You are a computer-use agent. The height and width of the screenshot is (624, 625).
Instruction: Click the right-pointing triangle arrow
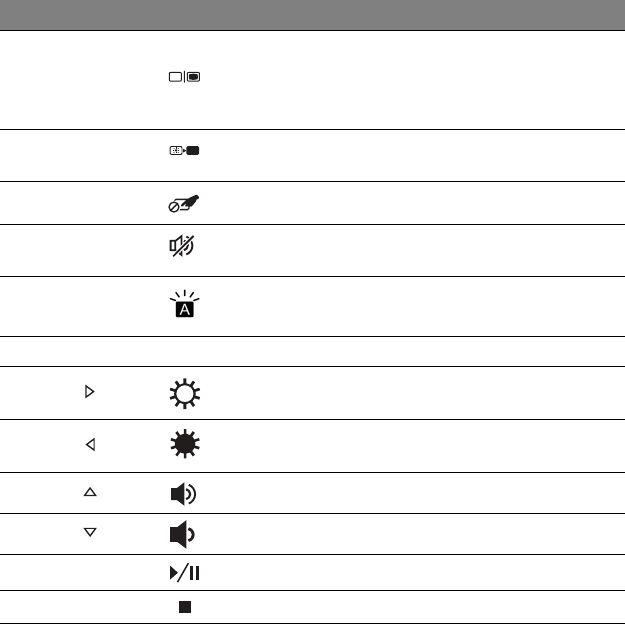90,392
